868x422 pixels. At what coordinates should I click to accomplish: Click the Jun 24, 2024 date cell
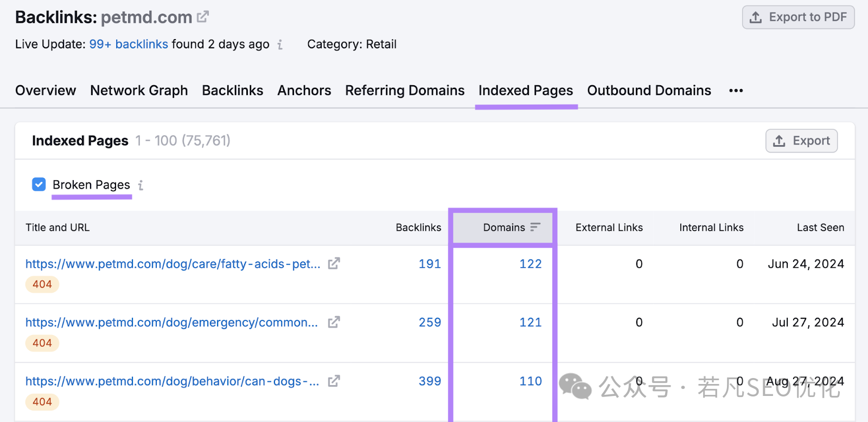point(806,264)
